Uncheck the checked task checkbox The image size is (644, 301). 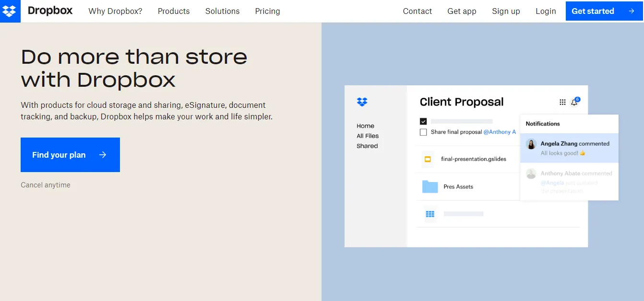[423, 121]
